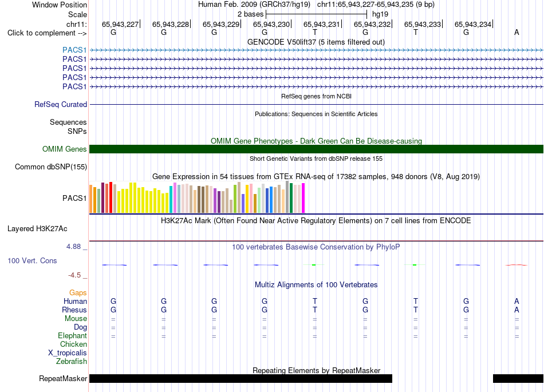Click the Zebrafish species label

tap(72, 362)
